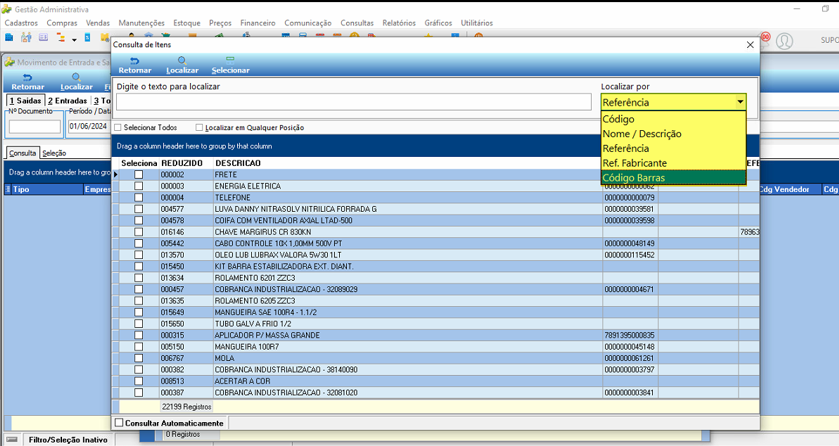Select row LUVA DANNY NITRASOLV NITRILICA FORRADA G
The height and width of the screenshot is (446, 839).
[x=436, y=209]
